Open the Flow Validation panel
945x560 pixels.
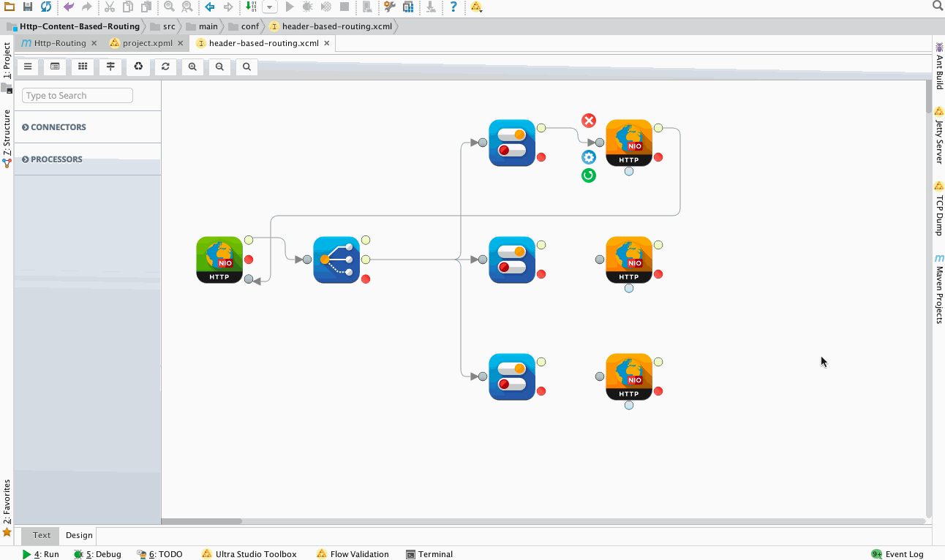(x=353, y=554)
